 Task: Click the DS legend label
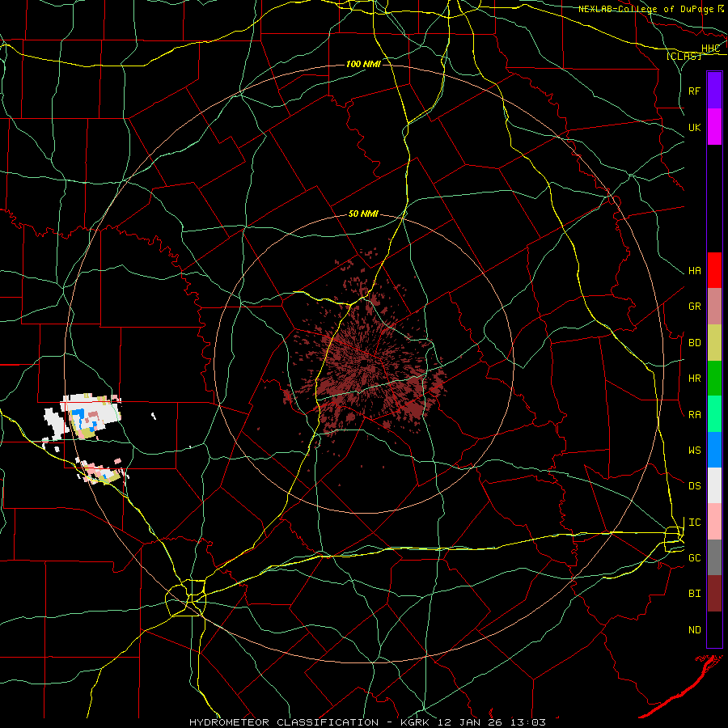[x=695, y=486]
